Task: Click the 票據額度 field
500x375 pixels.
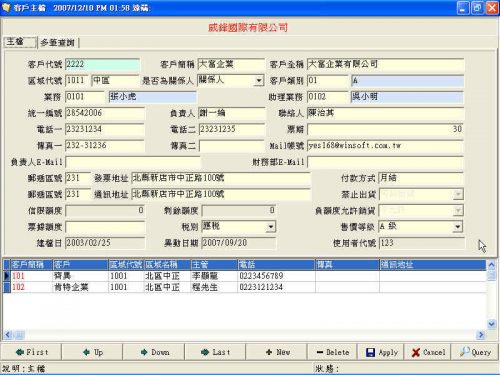Action: pyautogui.click(x=105, y=227)
